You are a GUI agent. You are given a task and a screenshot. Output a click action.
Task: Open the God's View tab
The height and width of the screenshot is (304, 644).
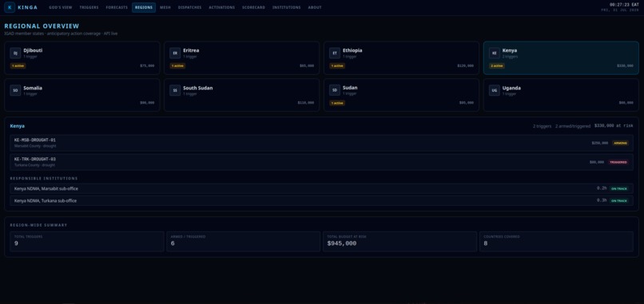coord(61,7)
